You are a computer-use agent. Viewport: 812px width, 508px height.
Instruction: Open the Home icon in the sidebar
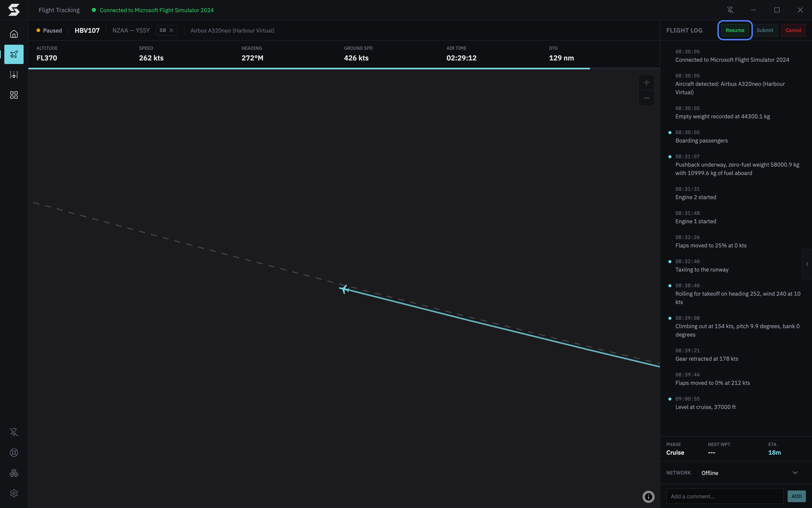tap(14, 34)
